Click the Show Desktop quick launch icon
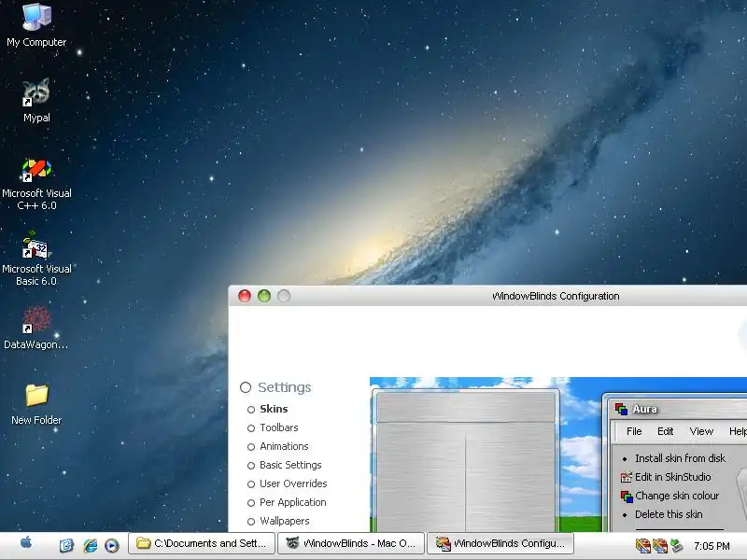The height and width of the screenshot is (560, 747). pos(66,545)
